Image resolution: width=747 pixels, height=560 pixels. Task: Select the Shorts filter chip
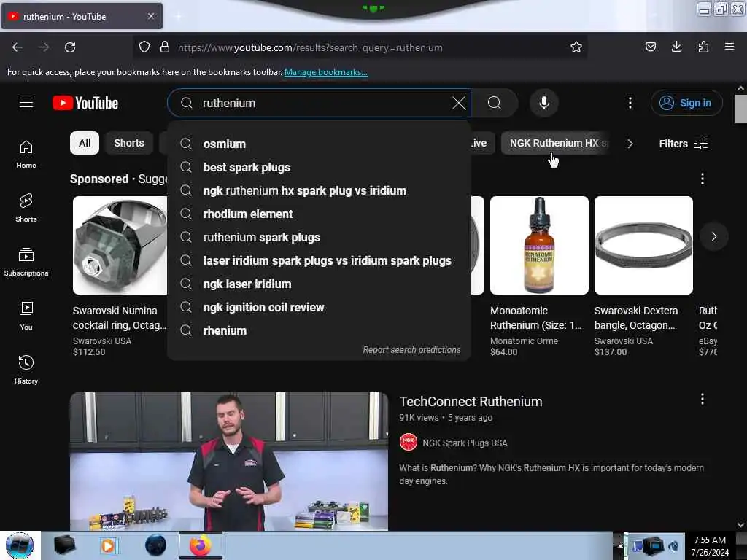tap(128, 143)
